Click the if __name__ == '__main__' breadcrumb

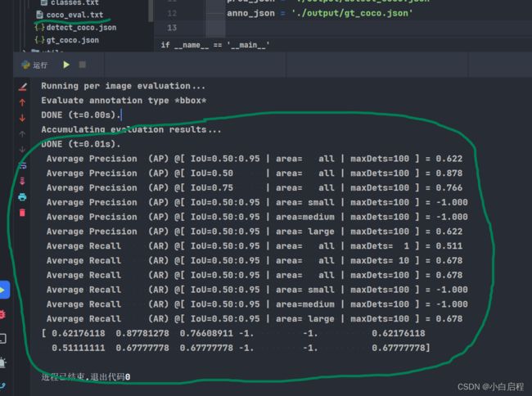pyautogui.click(x=215, y=45)
